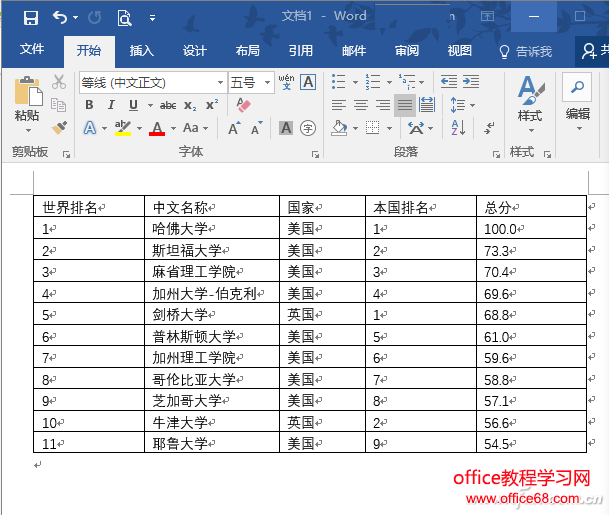The image size is (609, 515).
Task: Insert enclosed character 字 icon
Action: point(308,128)
